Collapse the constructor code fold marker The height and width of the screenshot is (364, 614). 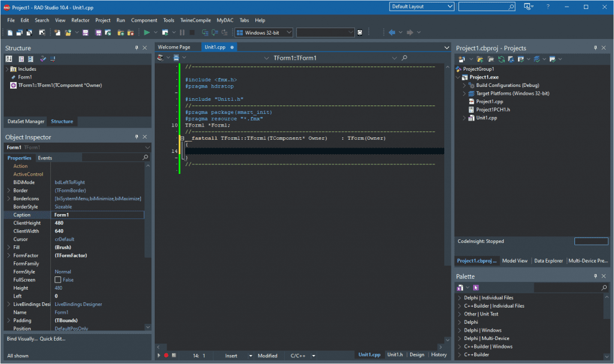coord(182,139)
